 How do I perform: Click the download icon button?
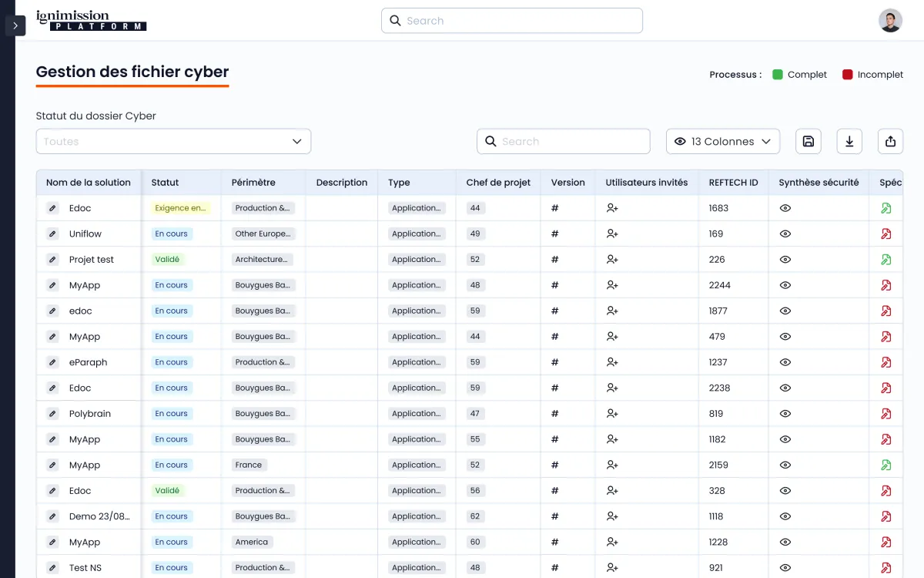point(849,142)
